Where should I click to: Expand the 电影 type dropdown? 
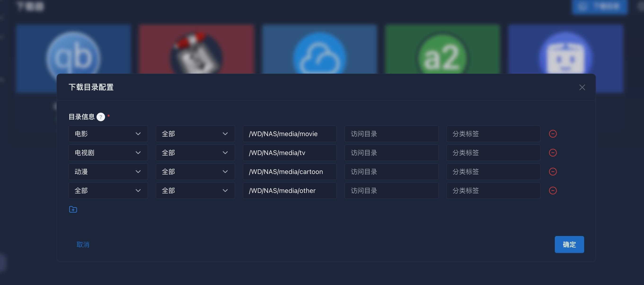108,134
